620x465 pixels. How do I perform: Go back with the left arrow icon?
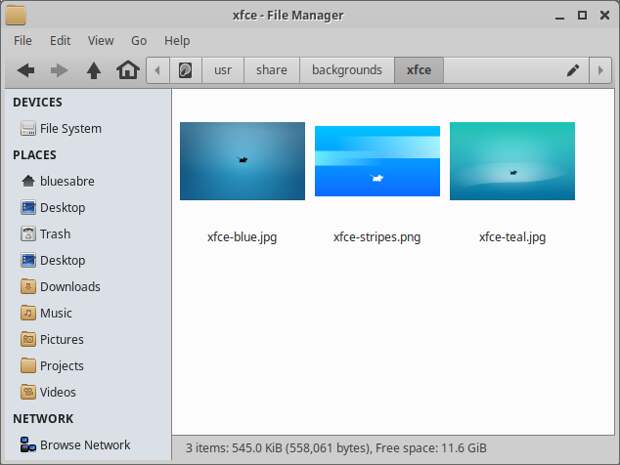(26, 70)
